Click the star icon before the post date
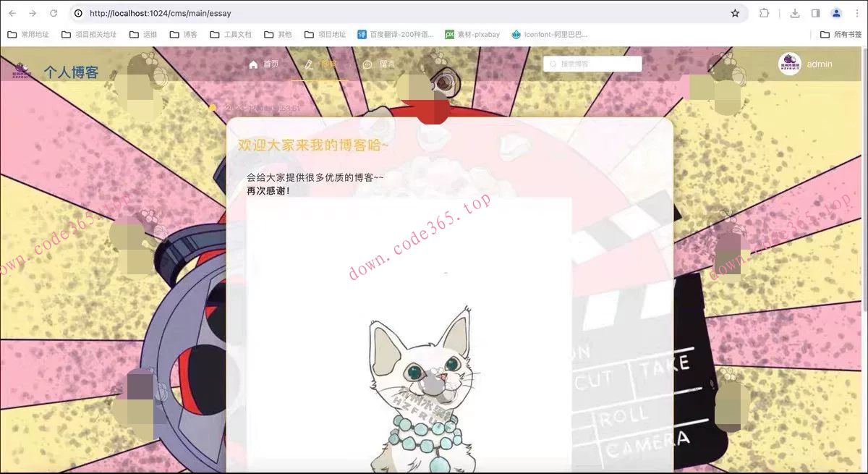The image size is (868, 474). (x=211, y=107)
